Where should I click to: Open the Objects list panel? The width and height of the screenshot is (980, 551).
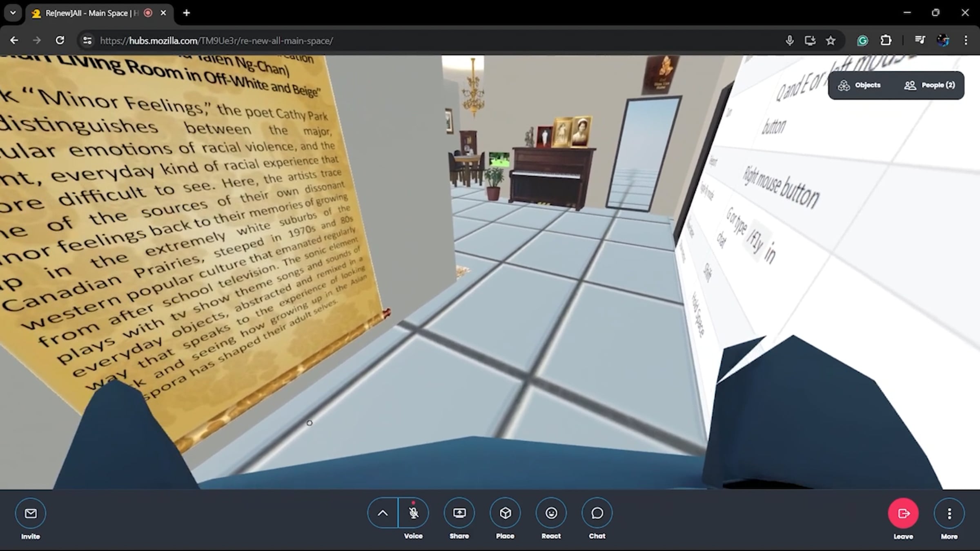pos(859,85)
